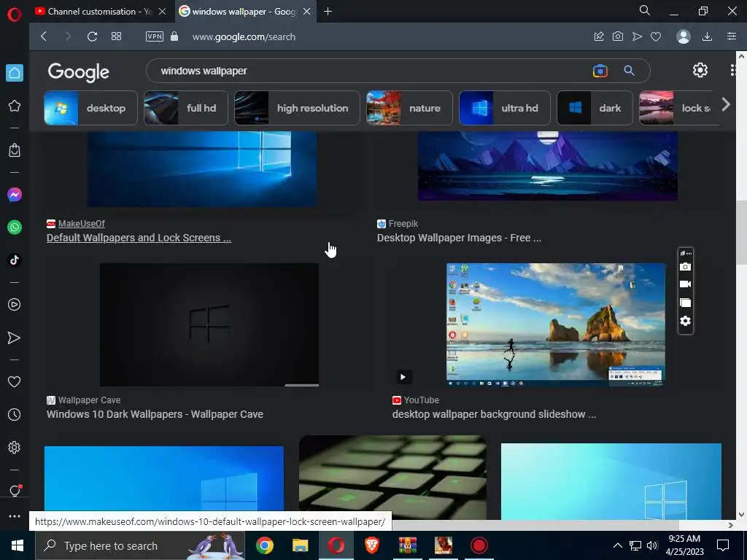Open the Player icon in sidebar
Image resolution: width=747 pixels, height=560 pixels.
tap(15, 305)
